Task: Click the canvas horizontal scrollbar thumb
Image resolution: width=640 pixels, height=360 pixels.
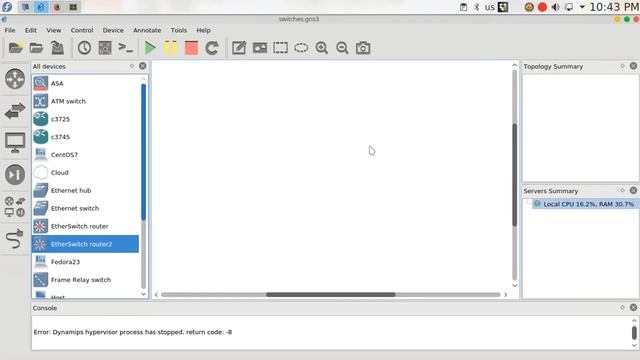Action: pyautogui.click(x=331, y=294)
